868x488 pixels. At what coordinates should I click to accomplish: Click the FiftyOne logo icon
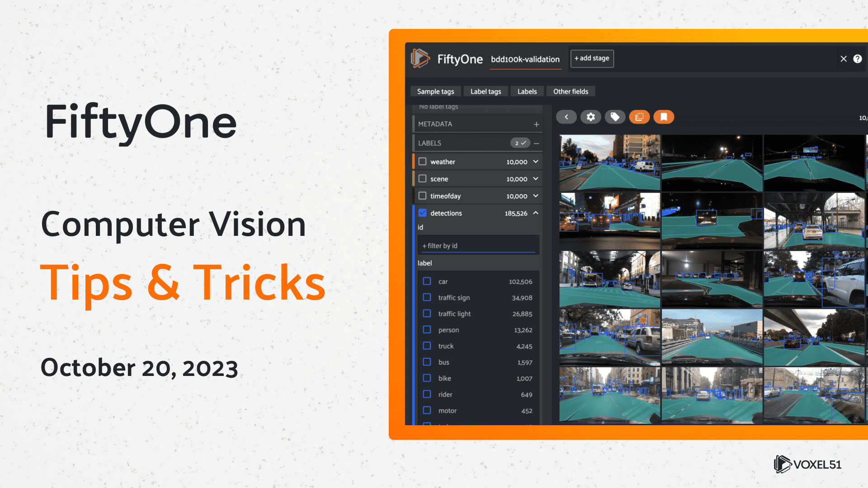click(x=420, y=59)
